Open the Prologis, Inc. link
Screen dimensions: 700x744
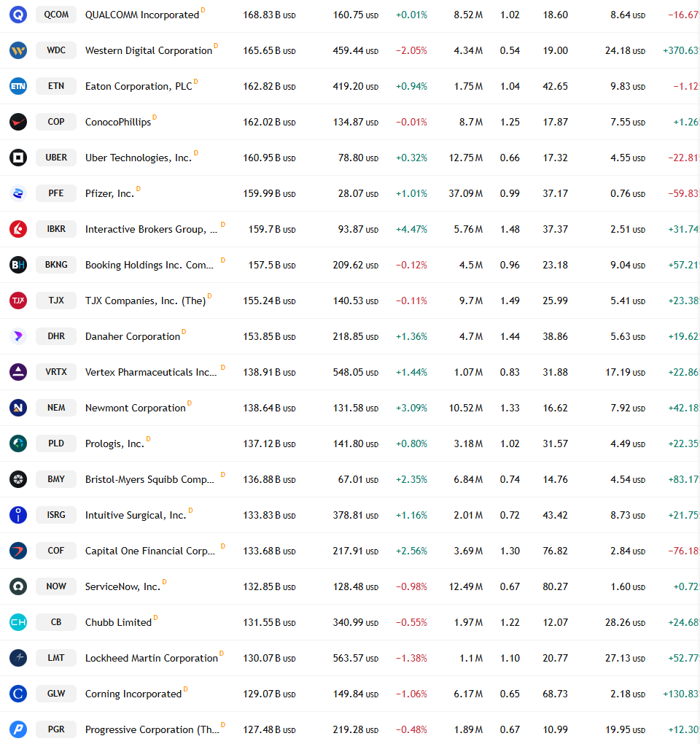click(x=114, y=444)
